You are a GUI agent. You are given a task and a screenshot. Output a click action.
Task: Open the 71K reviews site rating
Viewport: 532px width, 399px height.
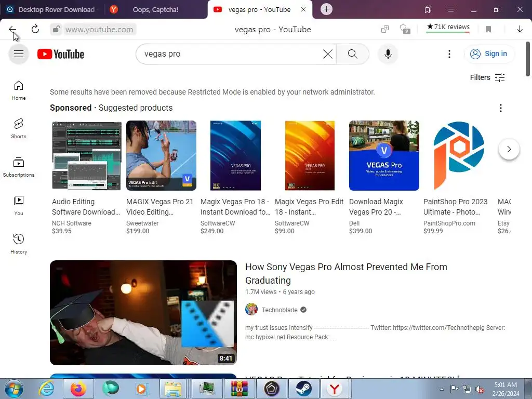(448, 27)
